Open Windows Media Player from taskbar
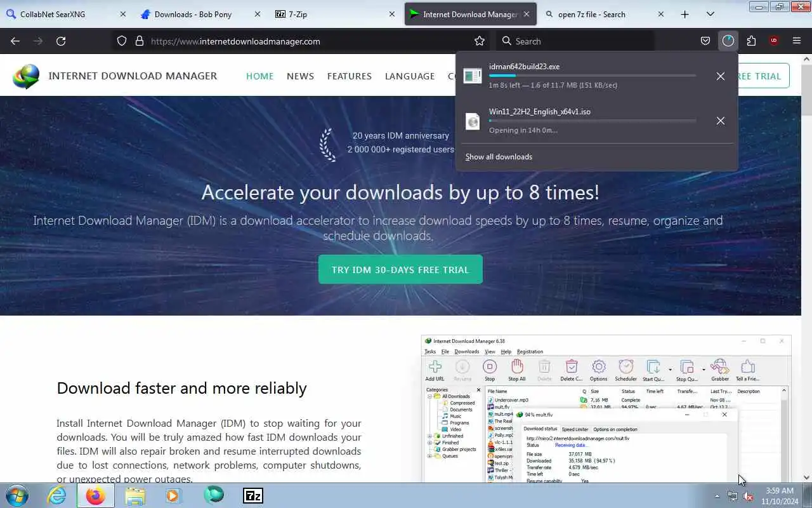Viewport: 812px width, 508px height. pyautogui.click(x=174, y=495)
